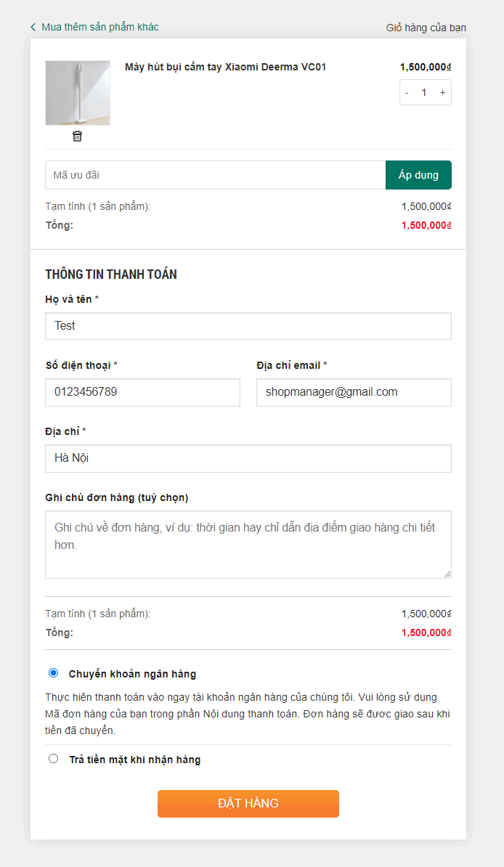Choose Trả tiền mặt khi nhận hàng payment
Screen dimensions: 504x867
(x=53, y=758)
